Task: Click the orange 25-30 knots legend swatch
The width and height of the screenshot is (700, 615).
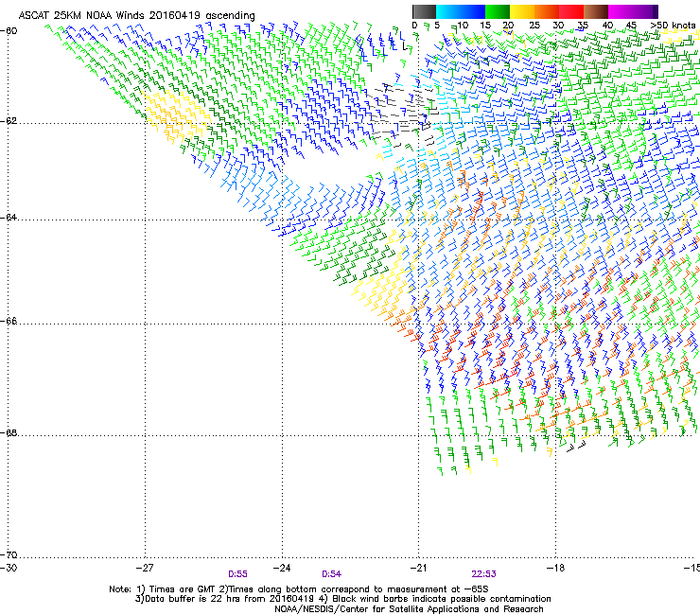Action: (547, 11)
